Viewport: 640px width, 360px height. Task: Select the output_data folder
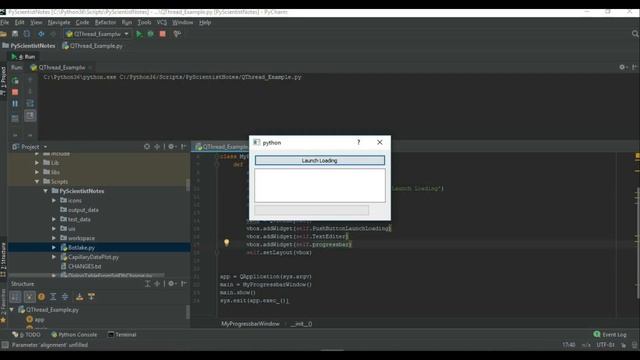(x=80, y=210)
